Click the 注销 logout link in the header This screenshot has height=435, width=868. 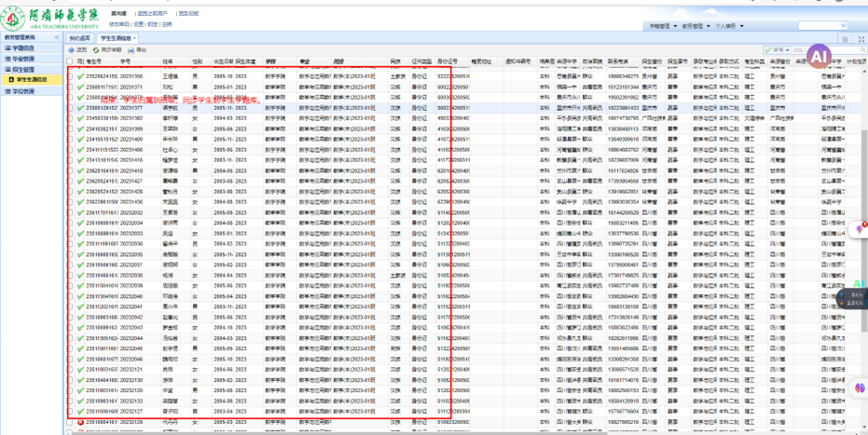167,24
